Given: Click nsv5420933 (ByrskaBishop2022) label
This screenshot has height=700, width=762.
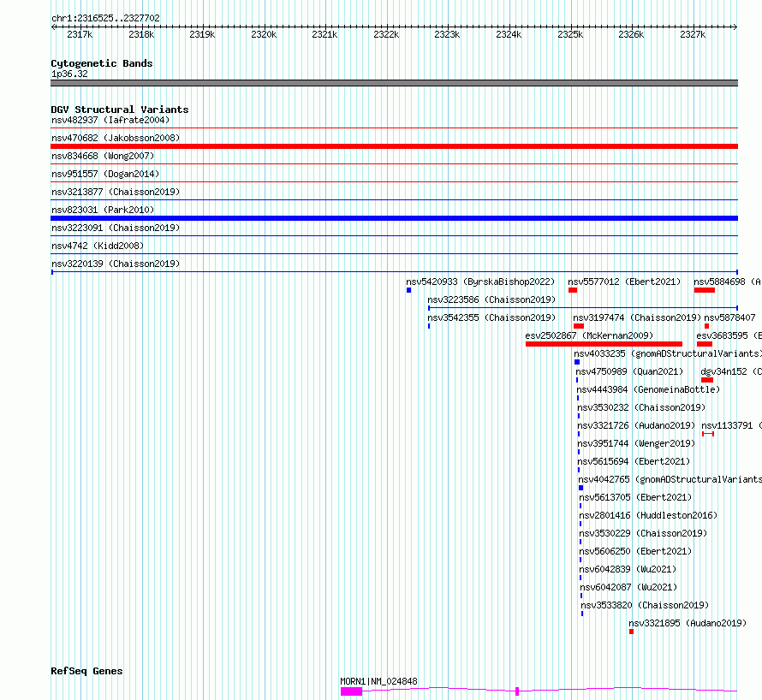Looking at the screenshot, I should (x=480, y=282).
